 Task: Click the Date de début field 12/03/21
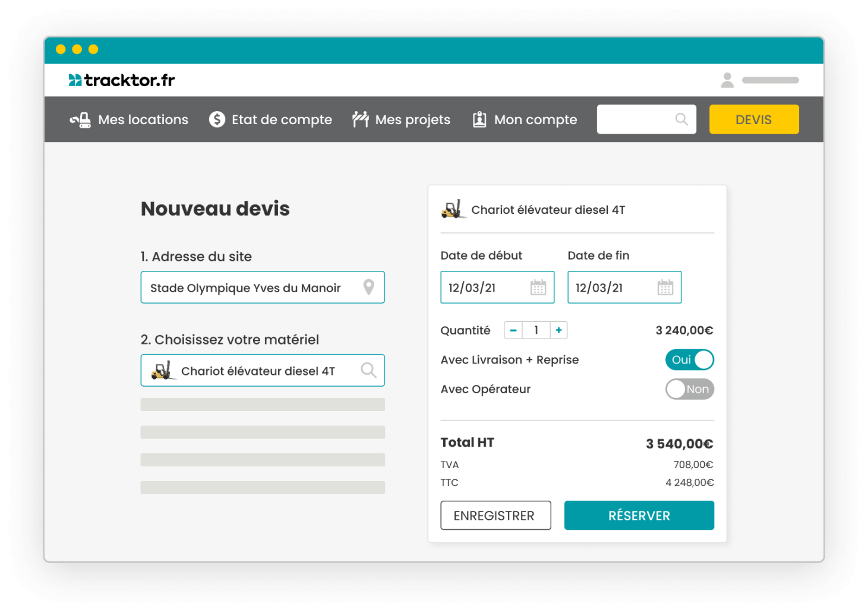(x=497, y=287)
